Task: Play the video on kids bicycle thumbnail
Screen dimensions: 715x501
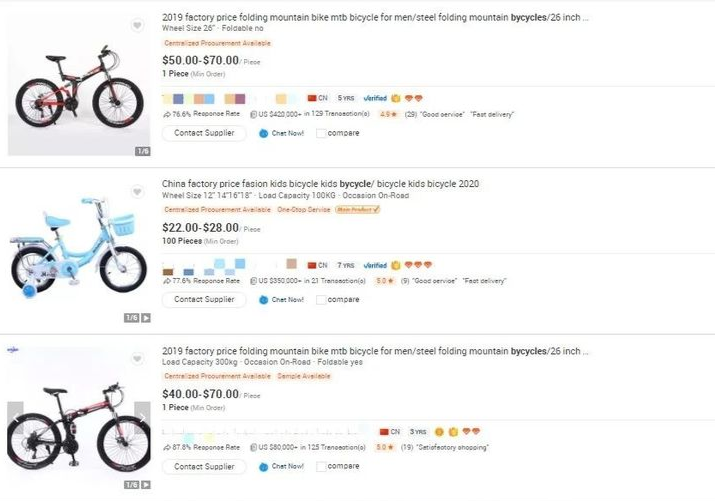Action: pos(145,318)
